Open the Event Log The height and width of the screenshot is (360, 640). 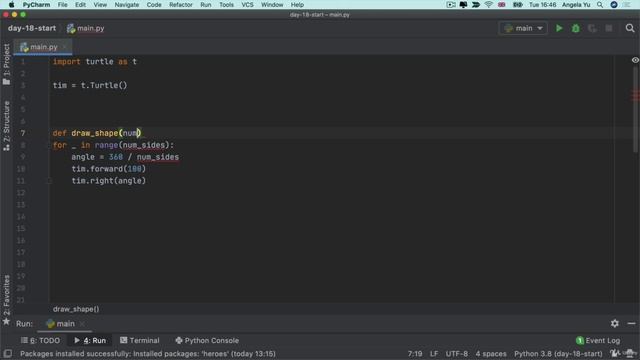tap(598, 340)
